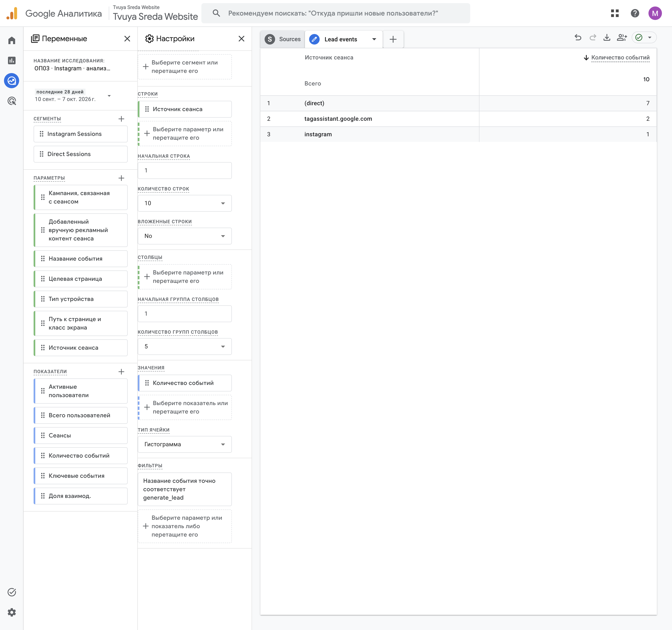The width and height of the screenshot is (672, 630).
Task: Open the Home icon in left sidebar
Action: tap(12, 40)
